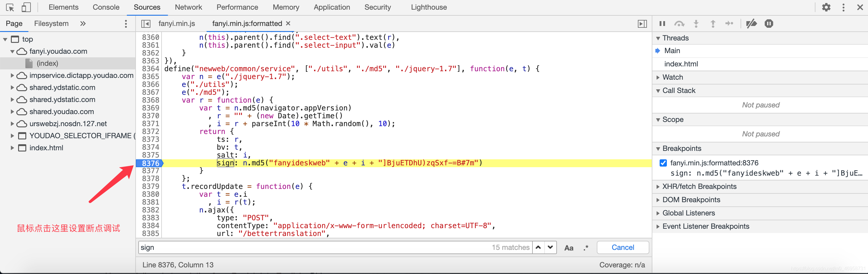The image size is (868, 274).
Task: Open the Memory panel
Action: 286,7
